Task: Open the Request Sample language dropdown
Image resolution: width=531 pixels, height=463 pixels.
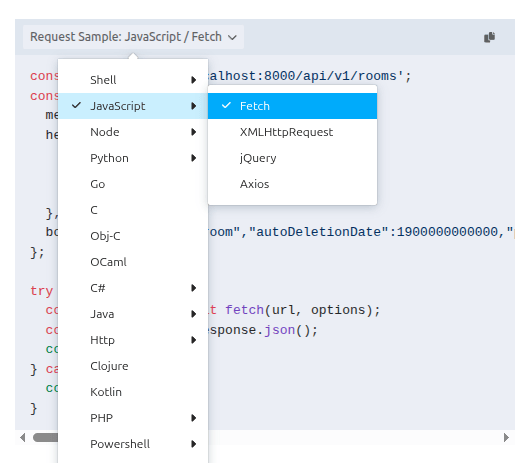Action: coord(133,37)
